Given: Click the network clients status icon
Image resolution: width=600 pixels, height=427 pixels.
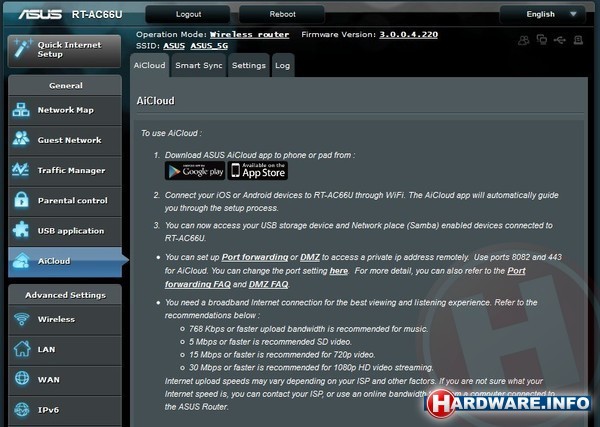Looking at the screenshot, I should click(542, 39).
